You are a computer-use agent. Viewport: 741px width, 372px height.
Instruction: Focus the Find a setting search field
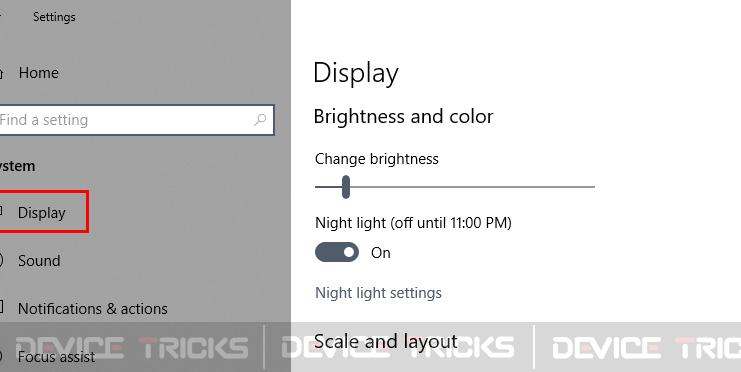click(136, 120)
